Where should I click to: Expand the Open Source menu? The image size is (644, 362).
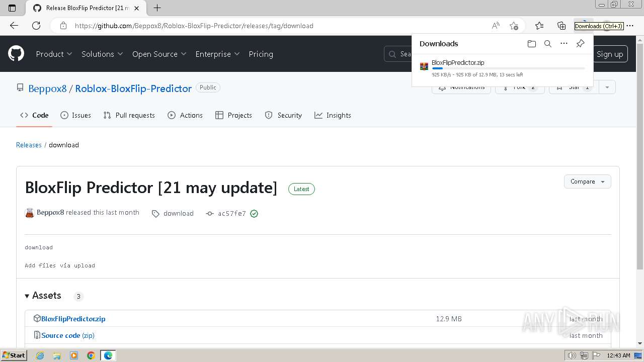[159, 54]
